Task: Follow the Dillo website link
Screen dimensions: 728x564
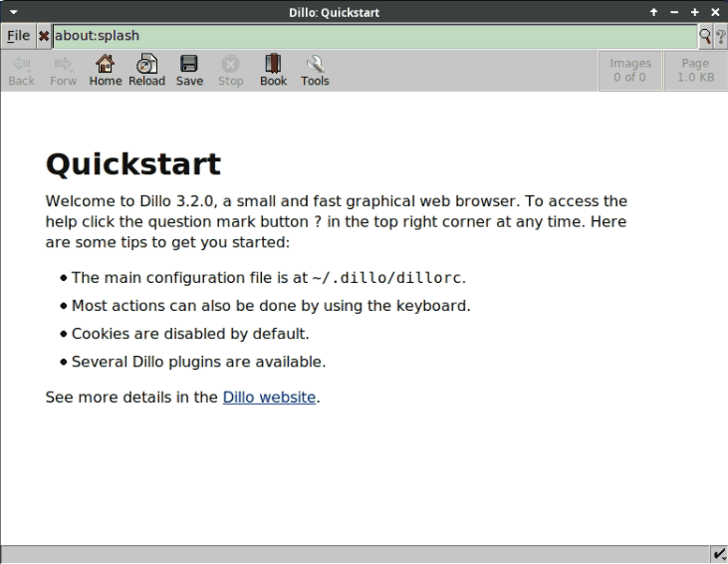Action: [269, 398]
